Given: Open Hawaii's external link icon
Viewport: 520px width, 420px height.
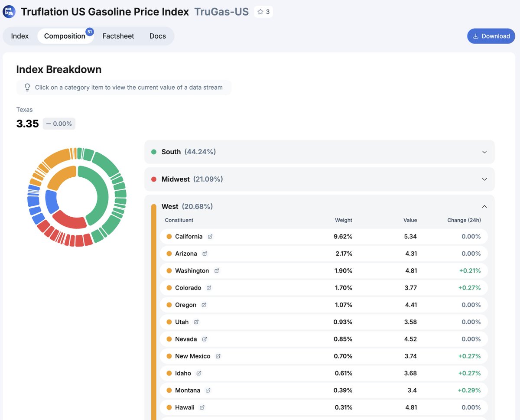Looking at the screenshot, I should [x=201, y=407].
